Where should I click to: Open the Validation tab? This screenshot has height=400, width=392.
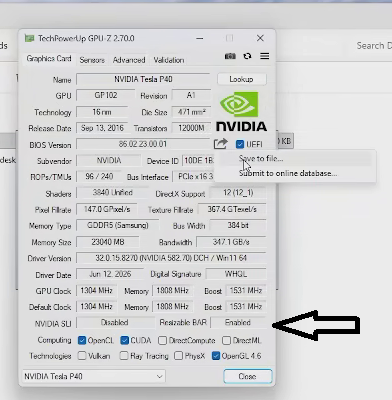[169, 60]
